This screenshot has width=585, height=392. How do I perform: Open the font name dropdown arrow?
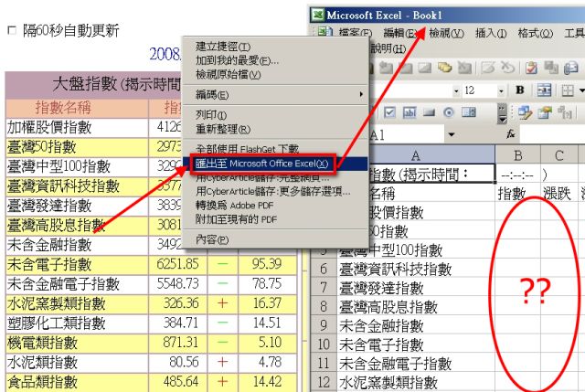456,91
